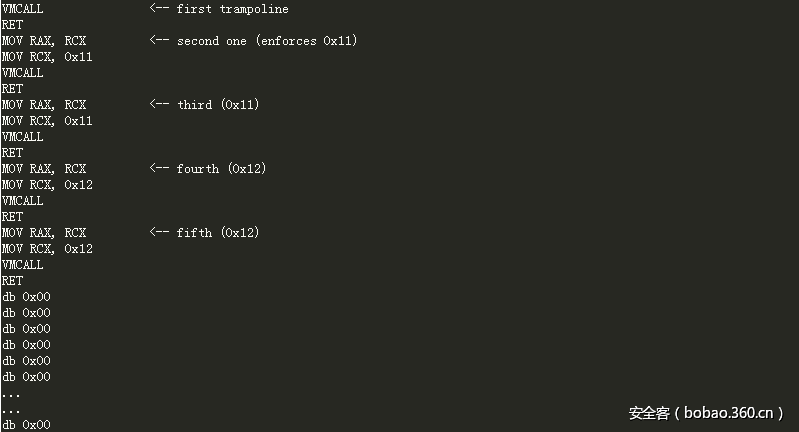
Task: Click the "second one (enforces 0x11)" comment
Action: tap(267, 41)
